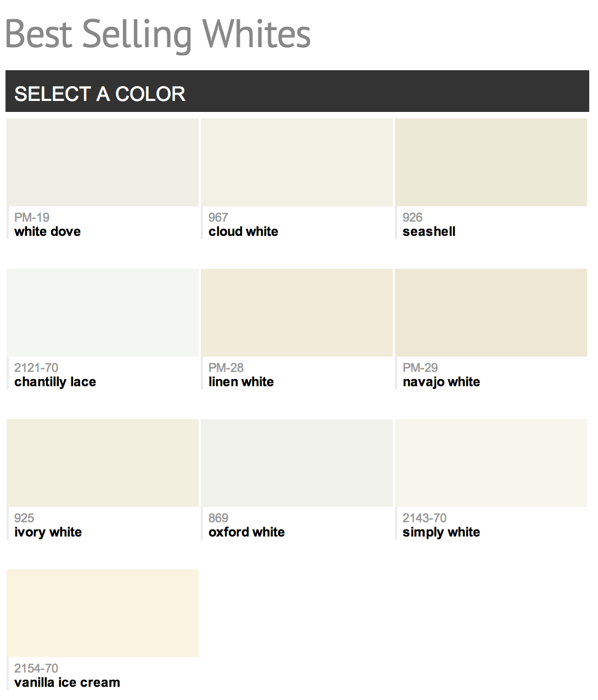The width and height of the screenshot is (598, 700).
Task: Pick the ivory white color swatch
Action: [103, 463]
